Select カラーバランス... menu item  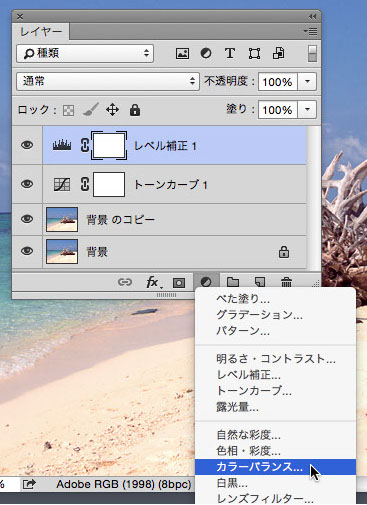[x=275, y=467]
